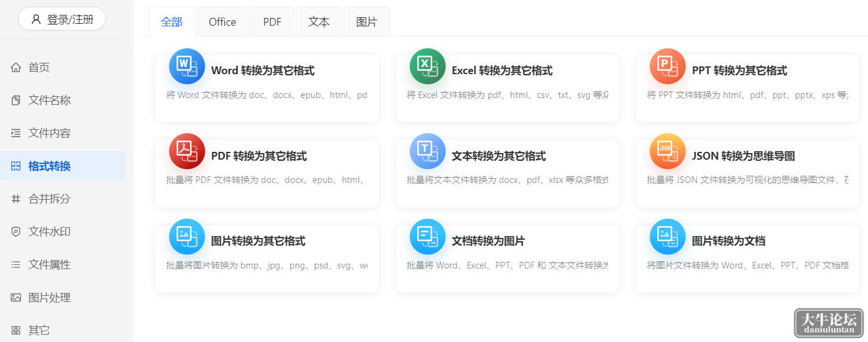Screen dimensions: 868x342
Task: Click description '批量将 PDF 文件转换为 doc'
Action: [x=267, y=180]
